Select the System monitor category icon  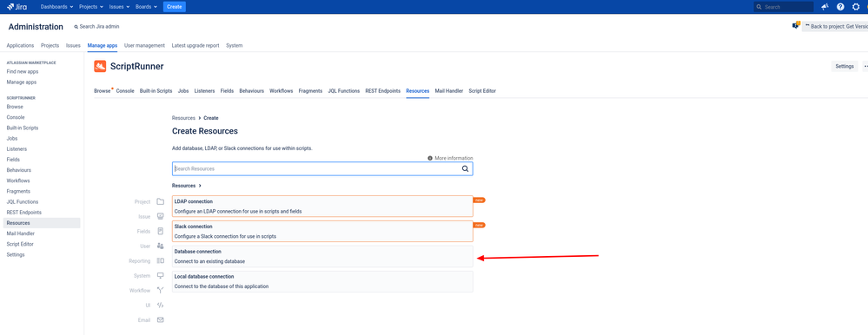(161, 275)
